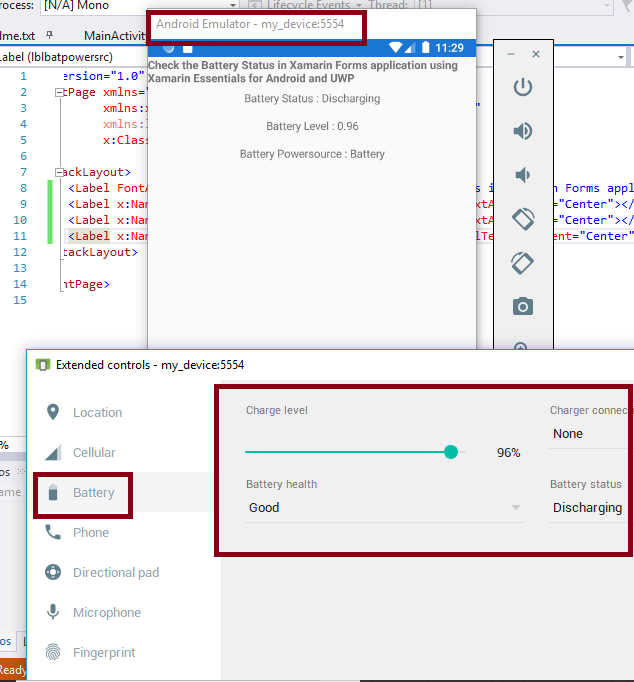Open the right-side member dropdown arrow in editor
Viewport: 634px width, 682px height.
[621, 57]
